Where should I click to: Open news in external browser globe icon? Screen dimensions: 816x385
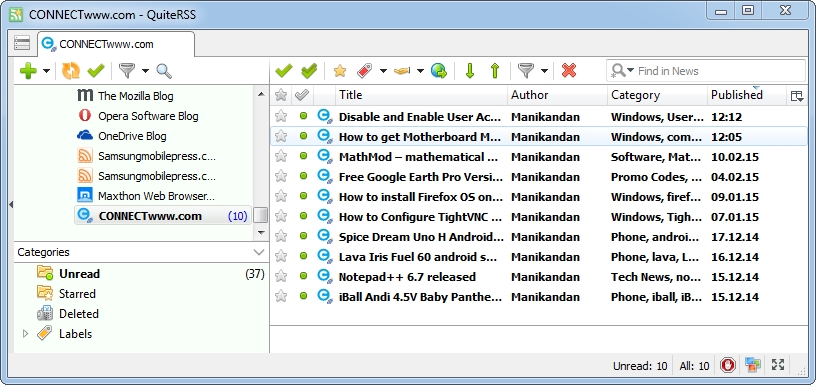point(439,71)
